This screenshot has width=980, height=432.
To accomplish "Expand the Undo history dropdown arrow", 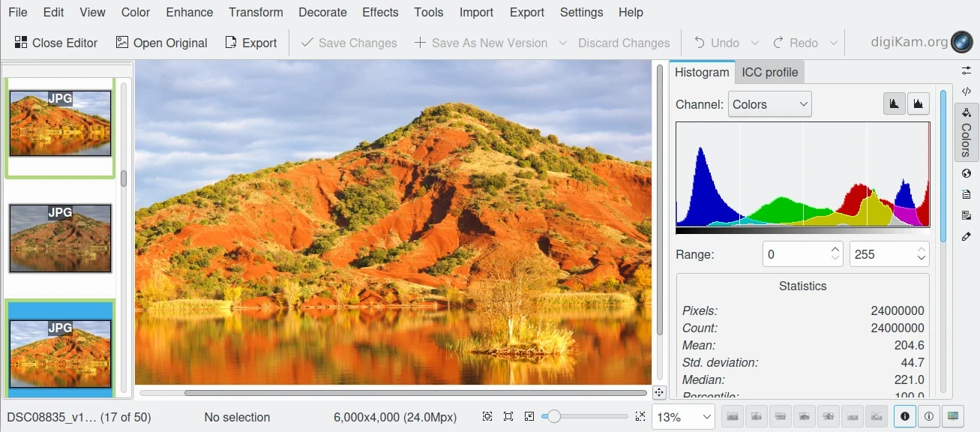I will click(755, 43).
